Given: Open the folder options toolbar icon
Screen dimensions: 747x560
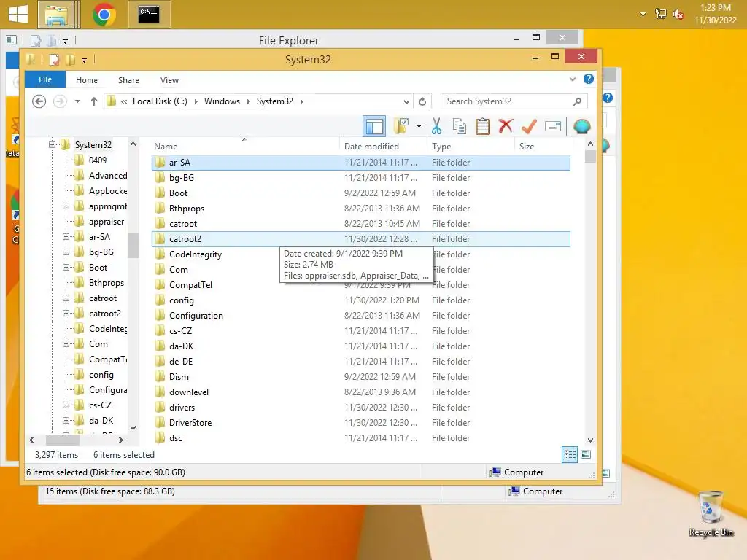Looking at the screenshot, I should 401,126.
